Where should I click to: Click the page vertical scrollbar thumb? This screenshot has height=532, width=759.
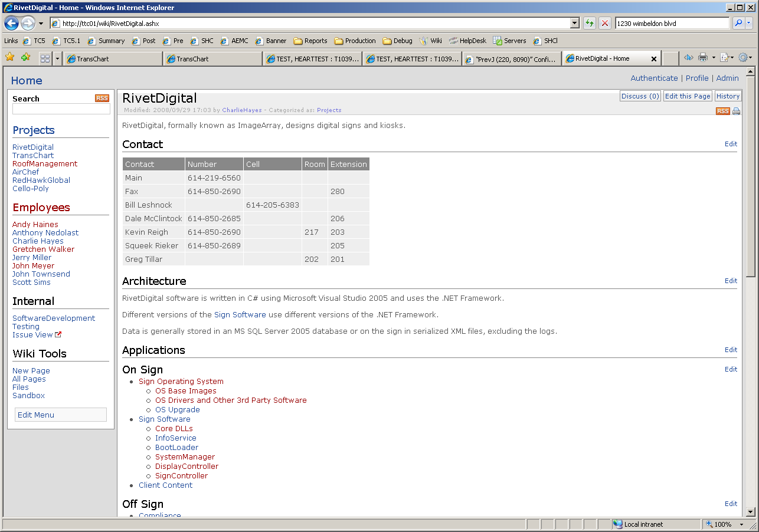pos(751,176)
